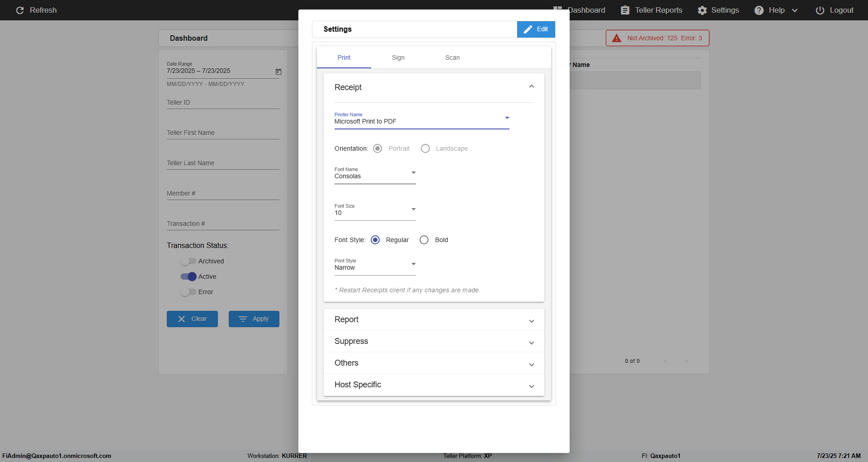Switch to the Sign tab
Viewport: 868px width, 462px height.
point(398,57)
